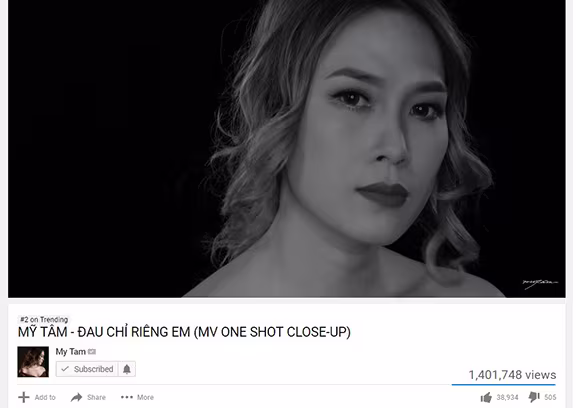The width and height of the screenshot is (576, 408).
Task: Like the video with thumbs-up icon
Action: tap(486, 397)
